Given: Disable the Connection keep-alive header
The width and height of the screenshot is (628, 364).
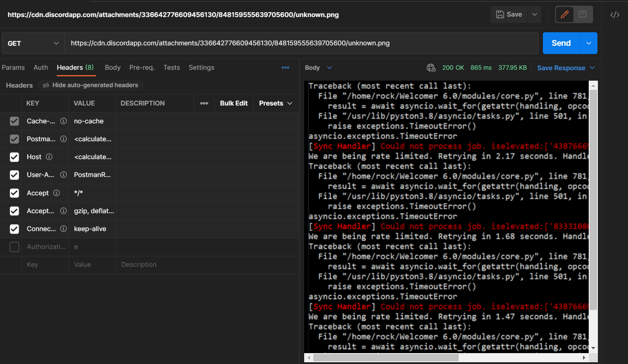Looking at the screenshot, I should coord(14,229).
